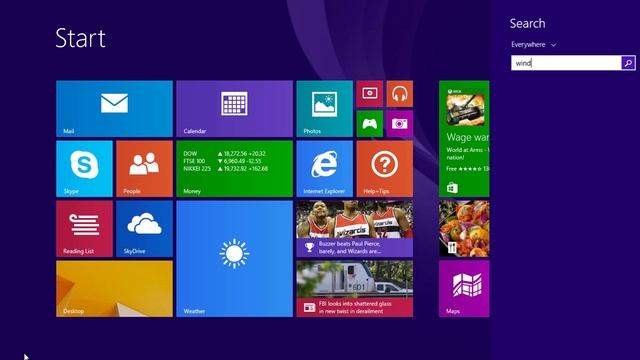Open the SkyDrive tile

(x=144, y=229)
